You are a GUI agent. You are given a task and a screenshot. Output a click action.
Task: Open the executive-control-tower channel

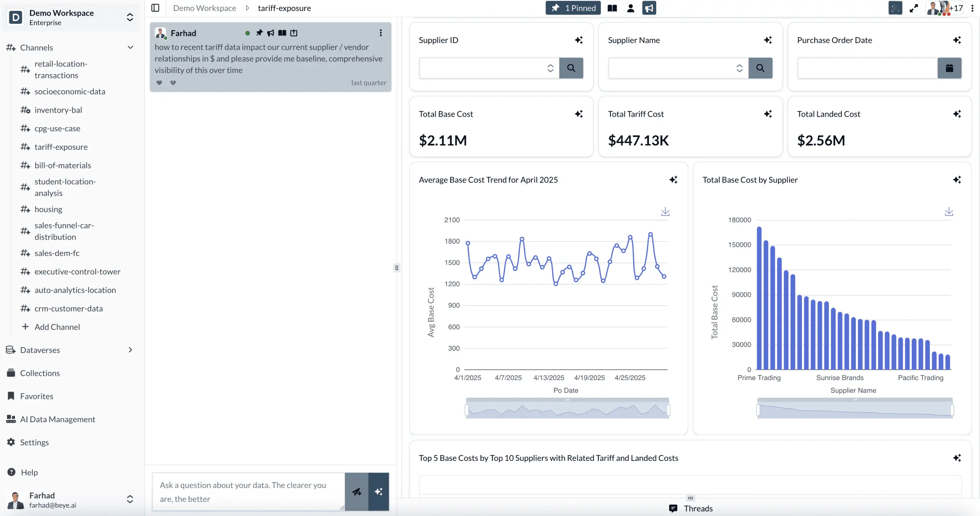click(x=77, y=271)
